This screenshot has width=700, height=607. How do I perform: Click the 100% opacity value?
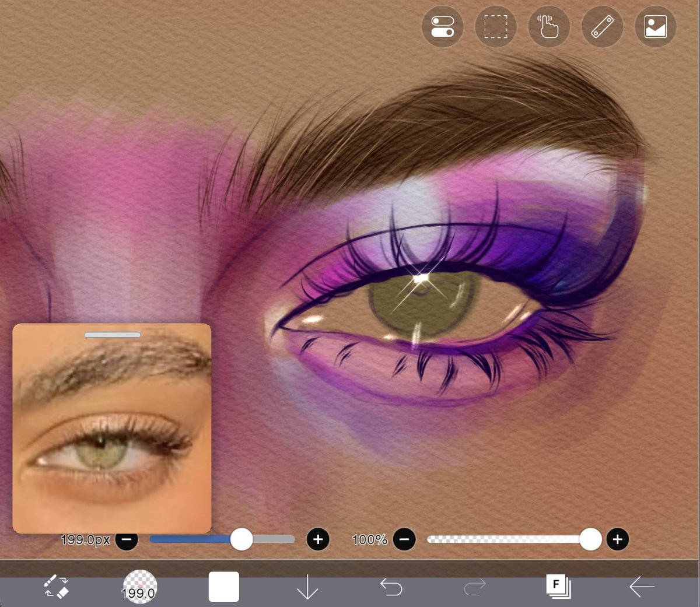coord(370,540)
